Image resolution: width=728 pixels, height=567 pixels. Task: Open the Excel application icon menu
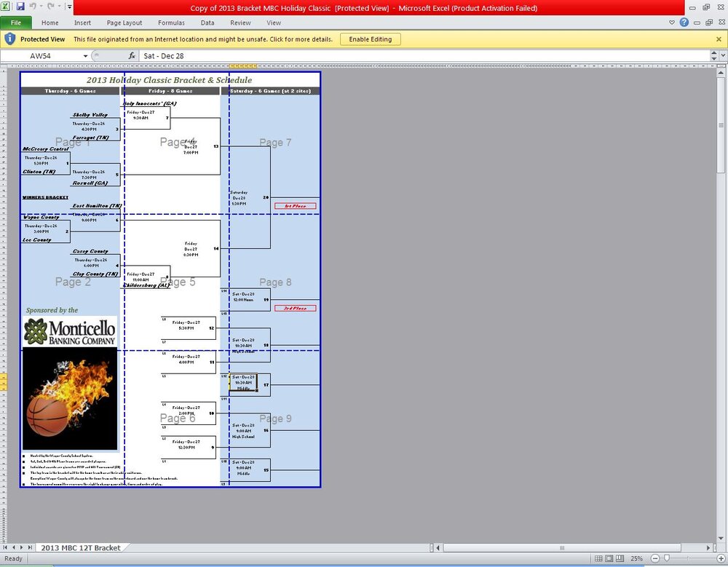(5, 7)
